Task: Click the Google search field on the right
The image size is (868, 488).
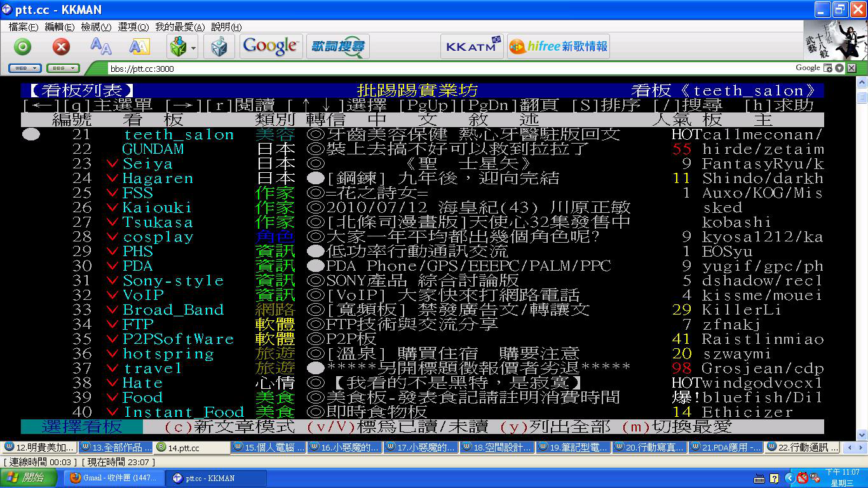Action: click(808, 68)
